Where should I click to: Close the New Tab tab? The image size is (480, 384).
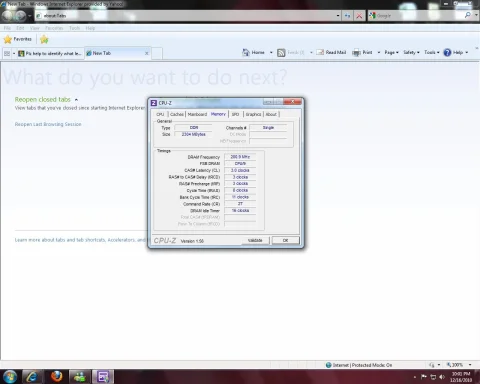click(147, 53)
